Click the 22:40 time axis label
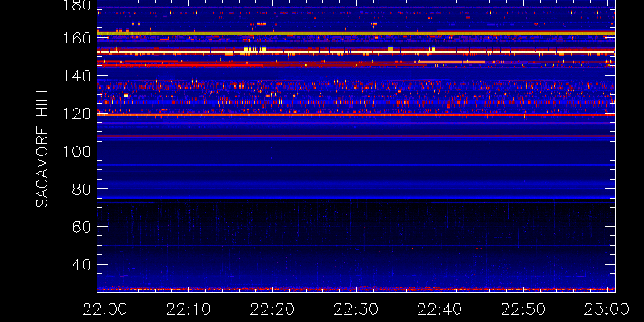Screen dimensions: 644x322 click(x=440, y=309)
